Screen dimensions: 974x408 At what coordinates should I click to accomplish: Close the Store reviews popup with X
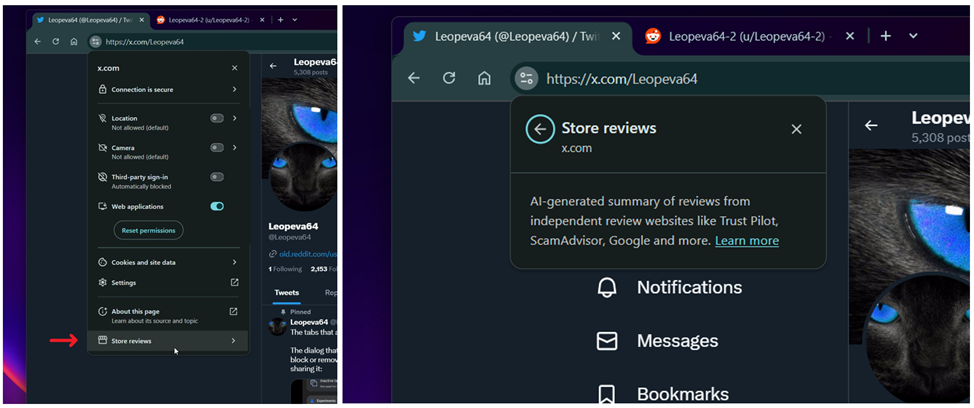pos(796,129)
